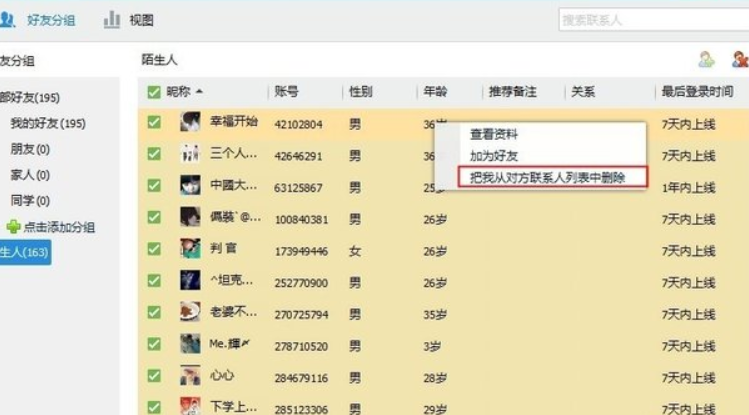
Task: Click the 35岁 age cell
Action: click(x=435, y=315)
